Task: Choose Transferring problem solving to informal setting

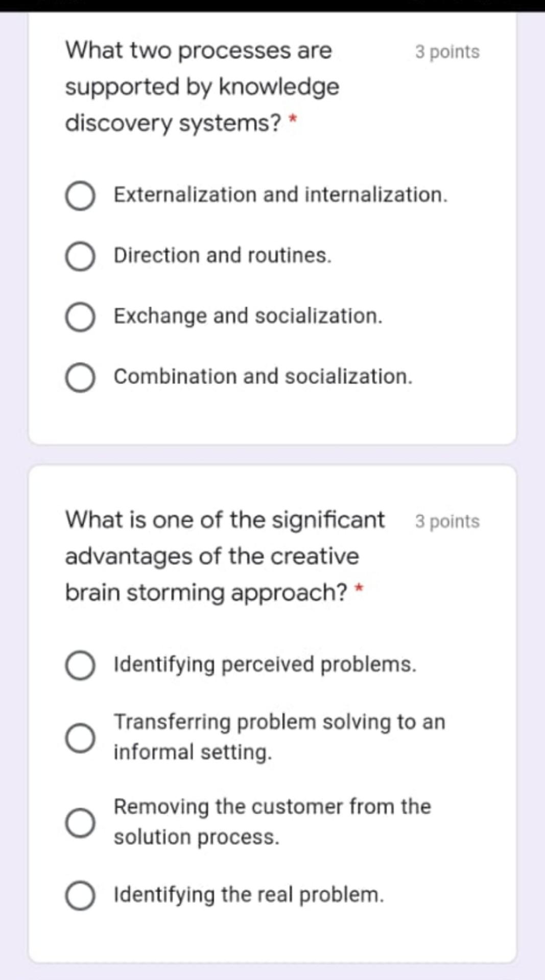Action: pyautogui.click(x=79, y=737)
